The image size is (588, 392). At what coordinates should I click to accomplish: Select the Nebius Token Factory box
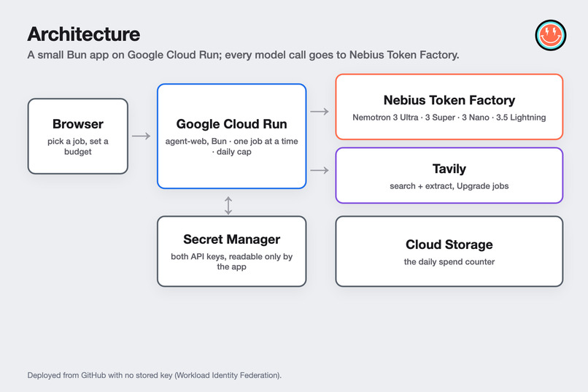[449, 107]
